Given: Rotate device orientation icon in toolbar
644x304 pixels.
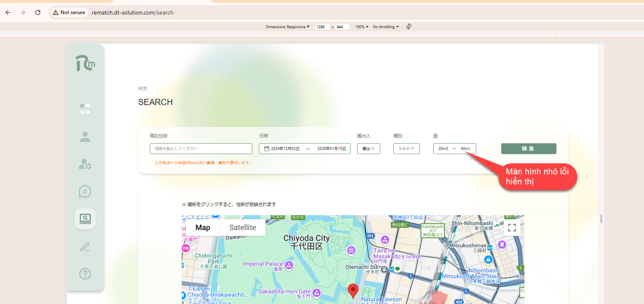Looking at the screenshot, I should pyautogui.click(x=409, y=27).
